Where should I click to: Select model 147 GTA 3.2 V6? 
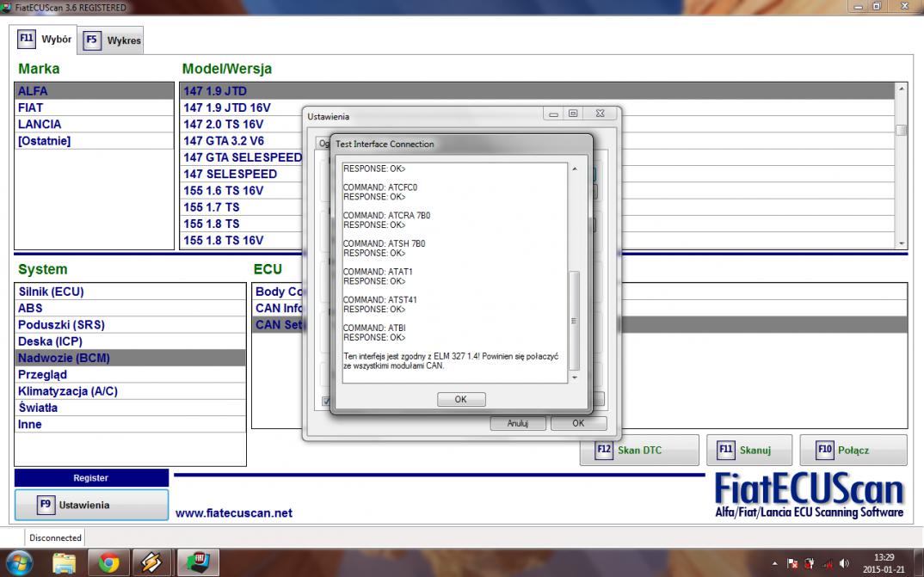coord(240,141)
